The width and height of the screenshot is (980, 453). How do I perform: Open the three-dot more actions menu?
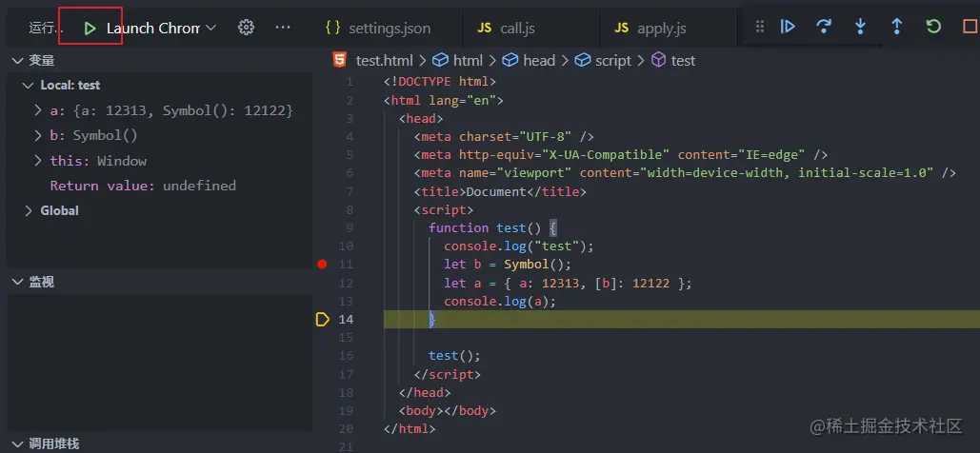click(283, 28)
